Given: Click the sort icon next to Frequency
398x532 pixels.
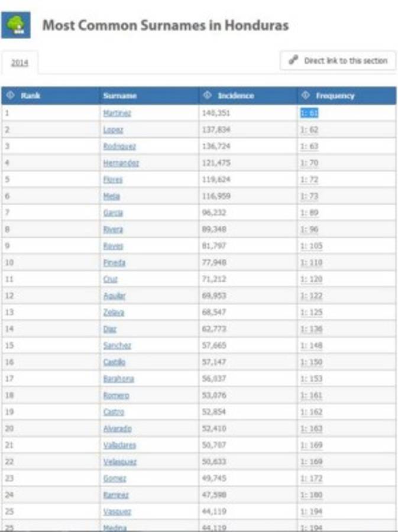Looking at the screenshot, I should [306, 95].
